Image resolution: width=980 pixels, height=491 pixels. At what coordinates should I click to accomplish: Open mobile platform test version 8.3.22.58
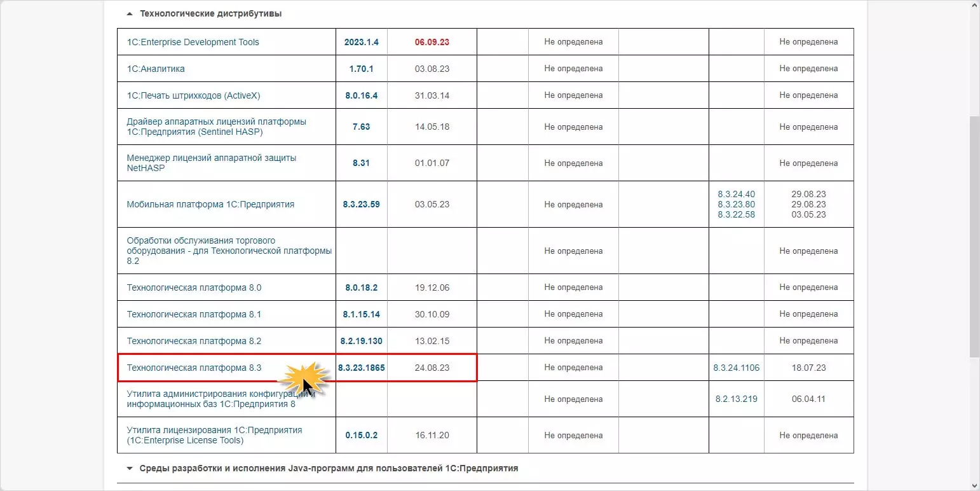tap(737, 214)
